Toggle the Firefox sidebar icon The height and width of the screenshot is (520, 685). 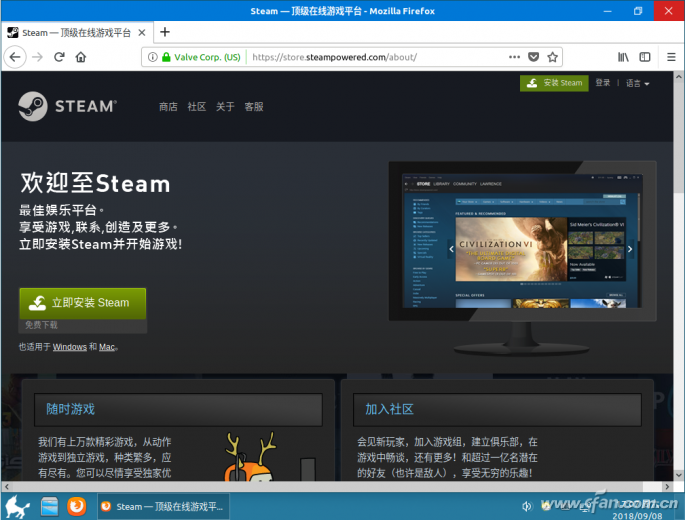[645, 57]
